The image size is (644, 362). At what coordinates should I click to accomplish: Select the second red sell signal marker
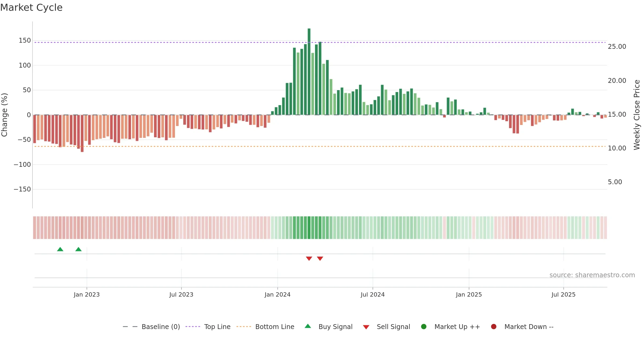click(320, 258)
